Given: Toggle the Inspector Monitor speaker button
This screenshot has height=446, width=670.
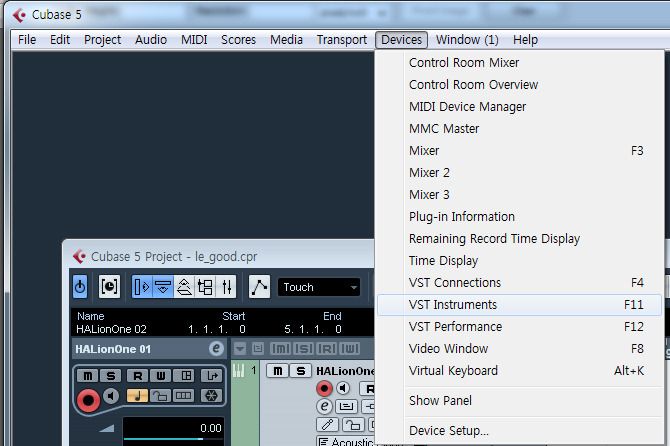Looking at the screenshot, I should tap(112, 396).
